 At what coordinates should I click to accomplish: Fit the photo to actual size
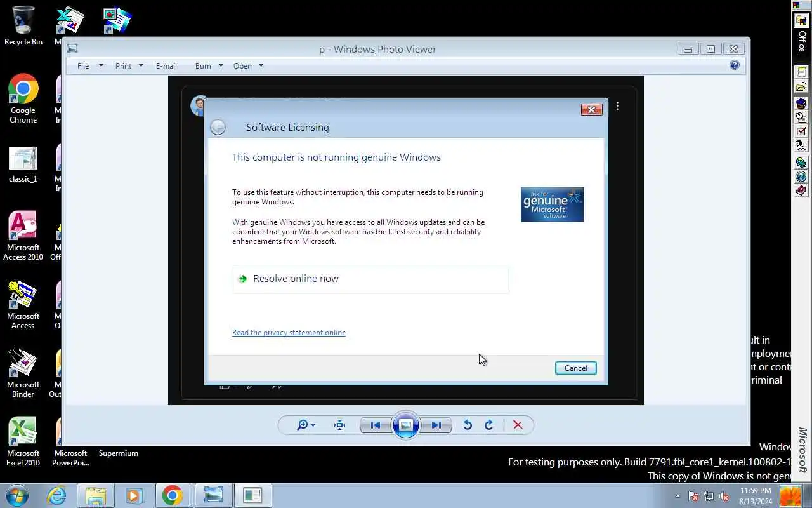[340, 425]
